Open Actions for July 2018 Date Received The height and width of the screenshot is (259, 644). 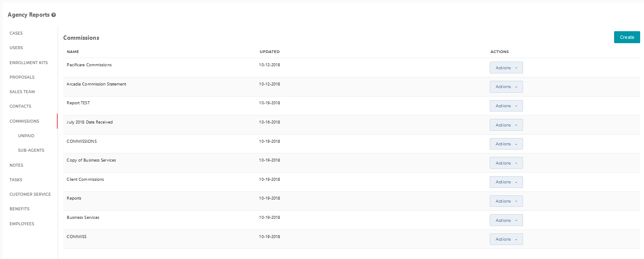click(506, 125)
